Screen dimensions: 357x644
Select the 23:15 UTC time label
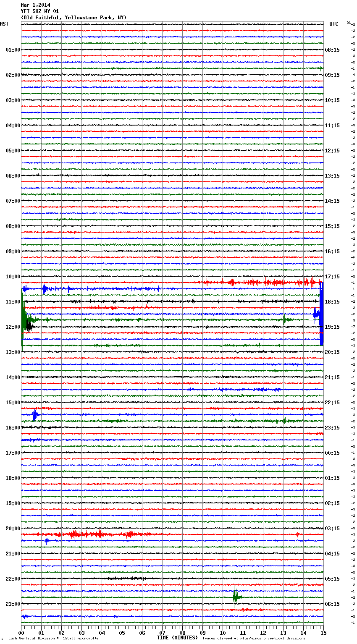click(332, 428)
